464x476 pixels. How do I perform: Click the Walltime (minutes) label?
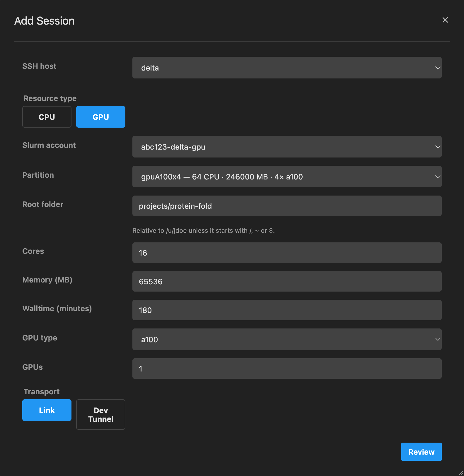point(57,309)
